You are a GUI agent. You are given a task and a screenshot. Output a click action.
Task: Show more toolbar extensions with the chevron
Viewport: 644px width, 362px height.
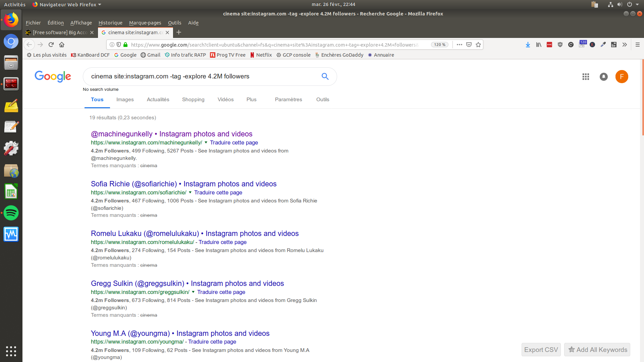[x=625, y=45]
